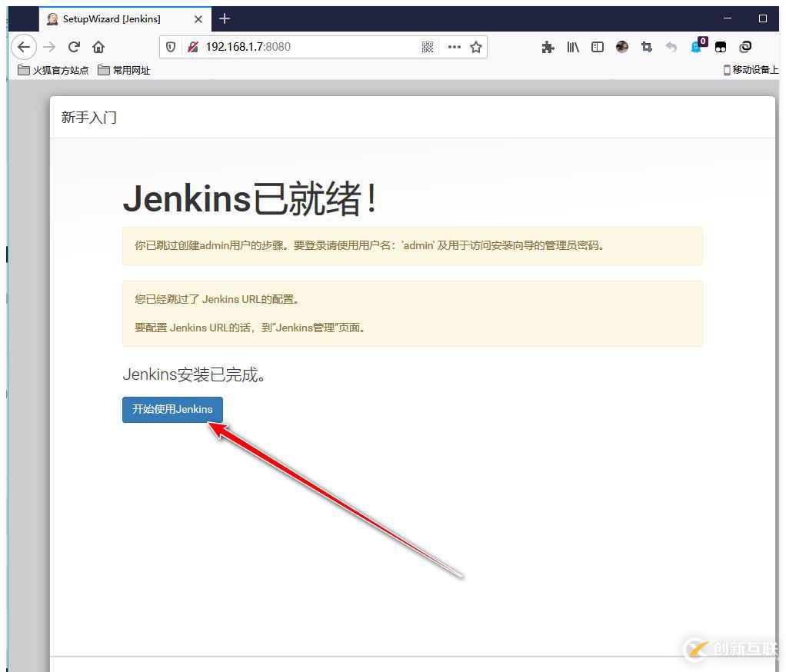786x672 pixels.
Task: Open the browser home page icon
Action: click(x=98, y=47)
